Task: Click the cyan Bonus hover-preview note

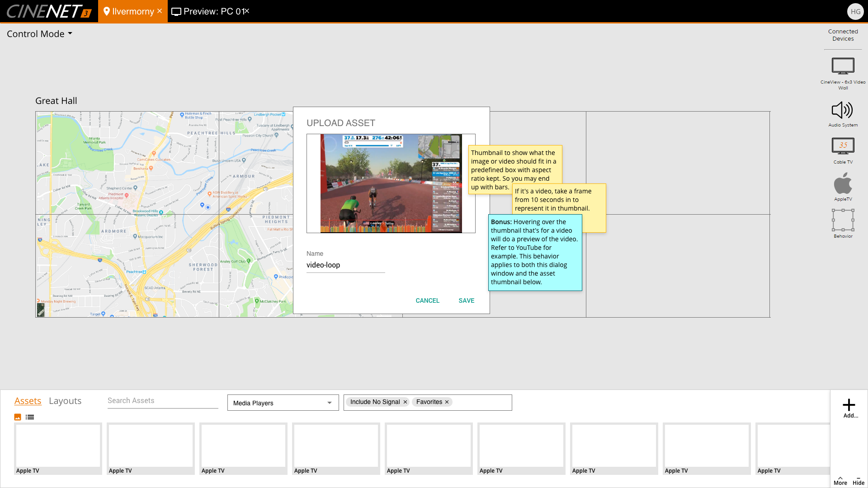Action: tap(535, 252)
